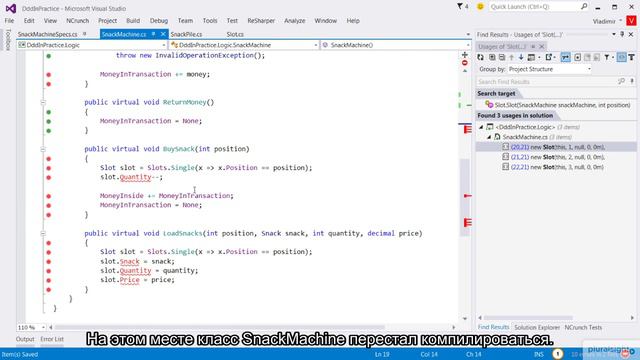The width and height of the screenshot is (640, 360).
Task: Click the Refresh icon in Find Results toolbar
Action: point(481,58)
